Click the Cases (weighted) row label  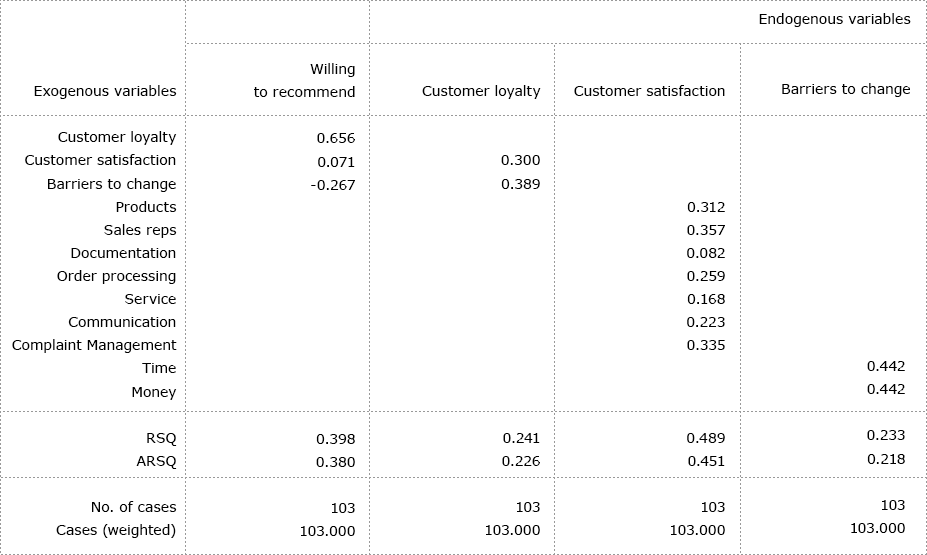[116, 530]
